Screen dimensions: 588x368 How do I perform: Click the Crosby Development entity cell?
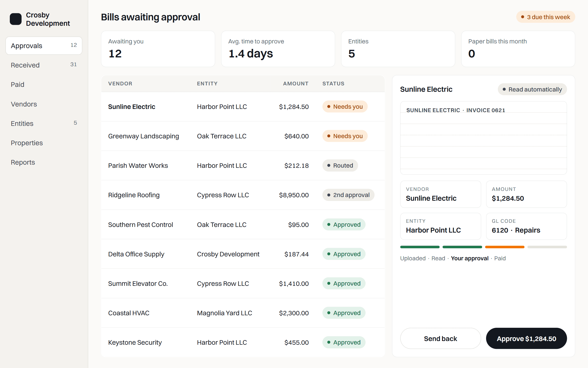click(228, 254)
